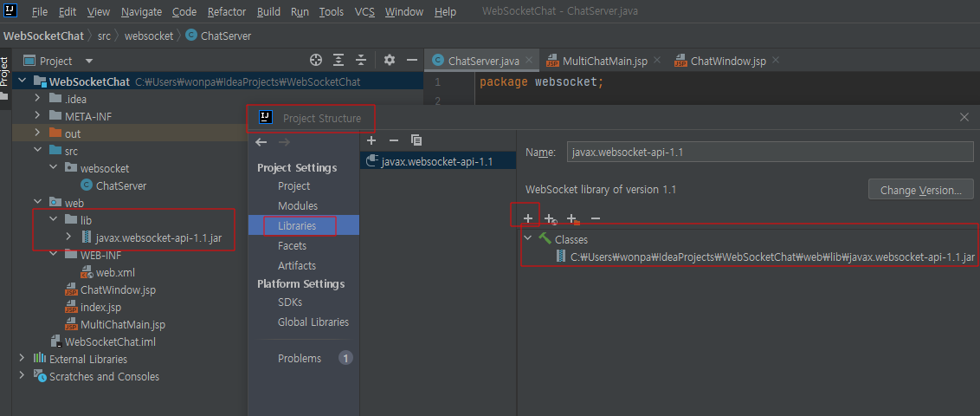Click the src breadcrumb in navigation bar
This screenshot has width=980, height=416.
point(104,36)
